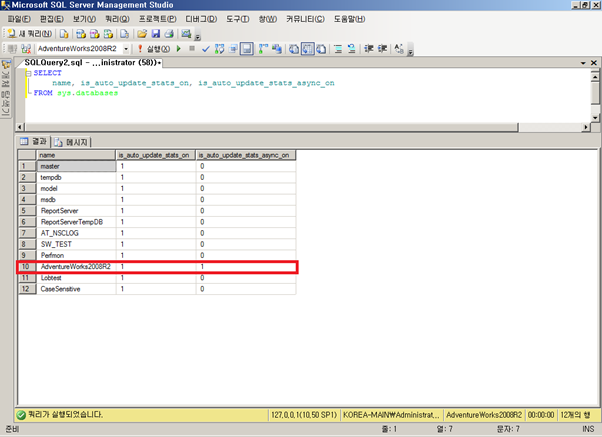
Task: Open an Analysis Services XMLA query
Action: click(108, 34)
